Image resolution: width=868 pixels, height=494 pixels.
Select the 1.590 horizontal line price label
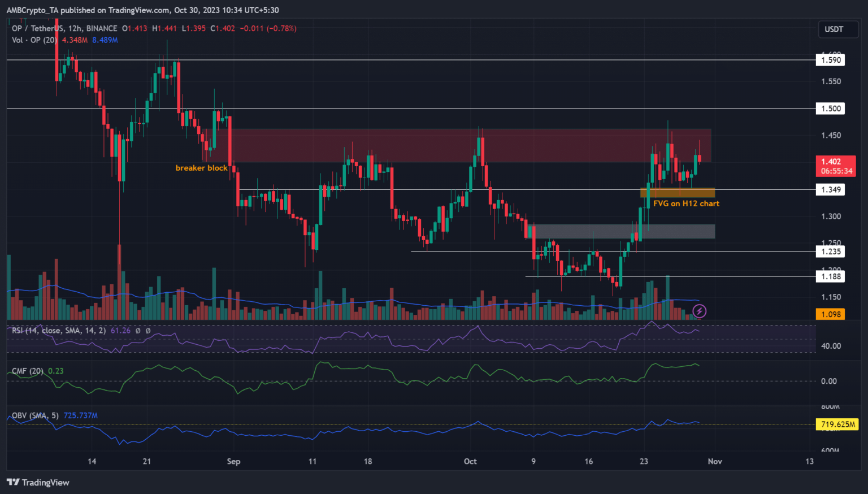[x=830, y=60]
